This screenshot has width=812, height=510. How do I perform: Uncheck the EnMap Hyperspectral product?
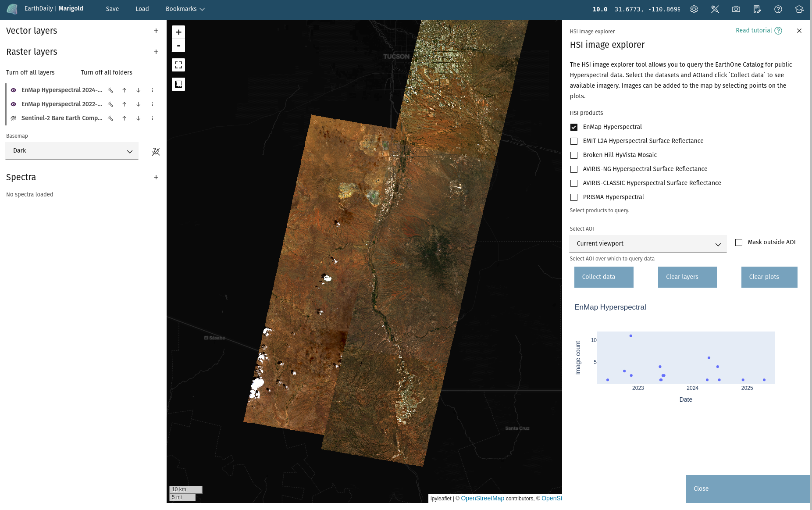pos(574,127)
